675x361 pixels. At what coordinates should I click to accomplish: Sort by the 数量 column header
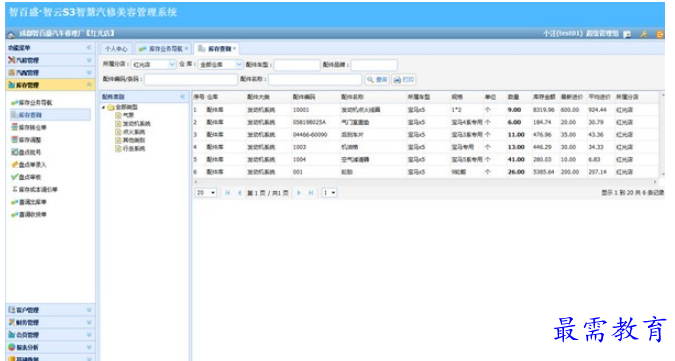(x=513, y=97)
